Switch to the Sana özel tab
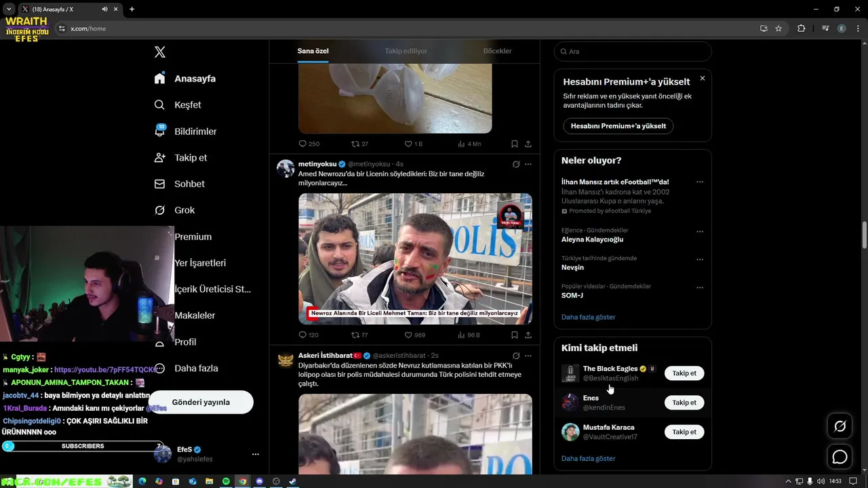Screen dimensions: 868x488 click(x=313, y=51)
